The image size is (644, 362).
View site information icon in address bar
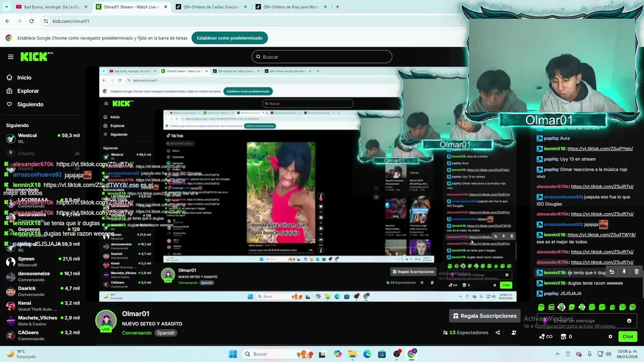pos(46,21)
